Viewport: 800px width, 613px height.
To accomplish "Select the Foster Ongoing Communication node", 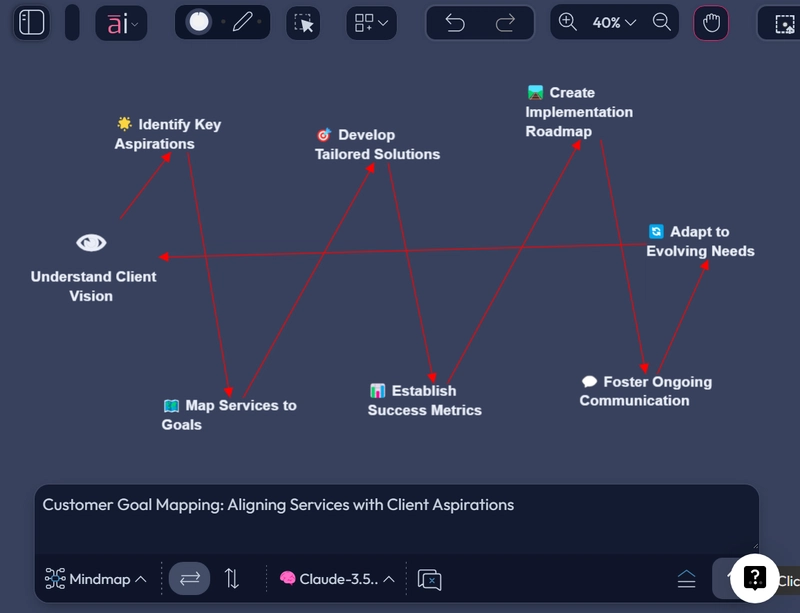I will [645, 391].
